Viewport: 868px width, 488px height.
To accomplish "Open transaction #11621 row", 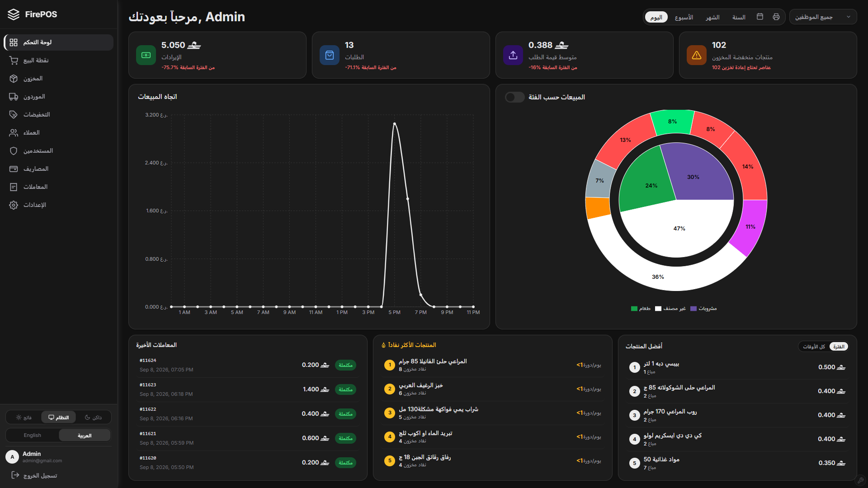I will [248, 438].
